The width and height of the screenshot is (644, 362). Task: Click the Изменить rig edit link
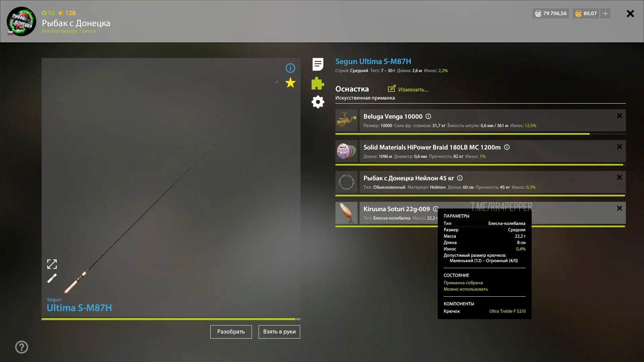(x=408, y=89)
